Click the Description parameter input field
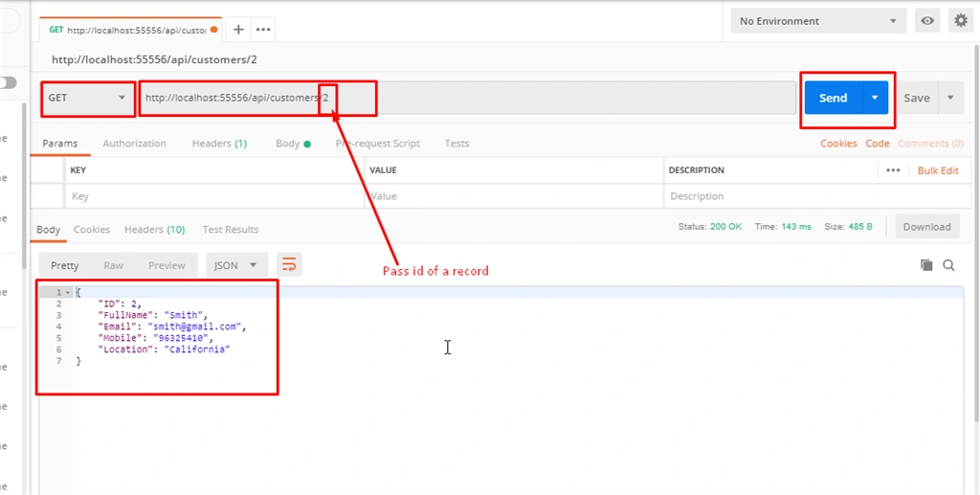Screen dimensions: 980x495 [817, 196]
